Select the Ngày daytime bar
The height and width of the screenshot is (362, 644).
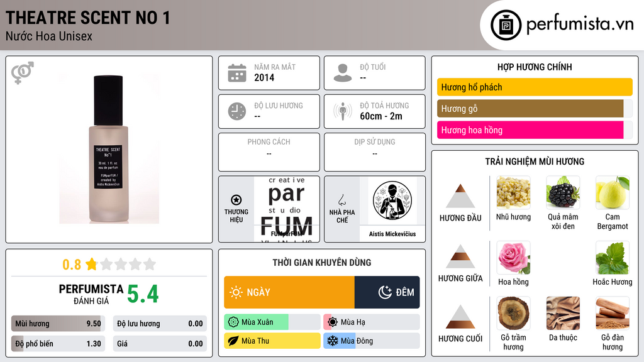pyautogui.click(x=289, y=292)
